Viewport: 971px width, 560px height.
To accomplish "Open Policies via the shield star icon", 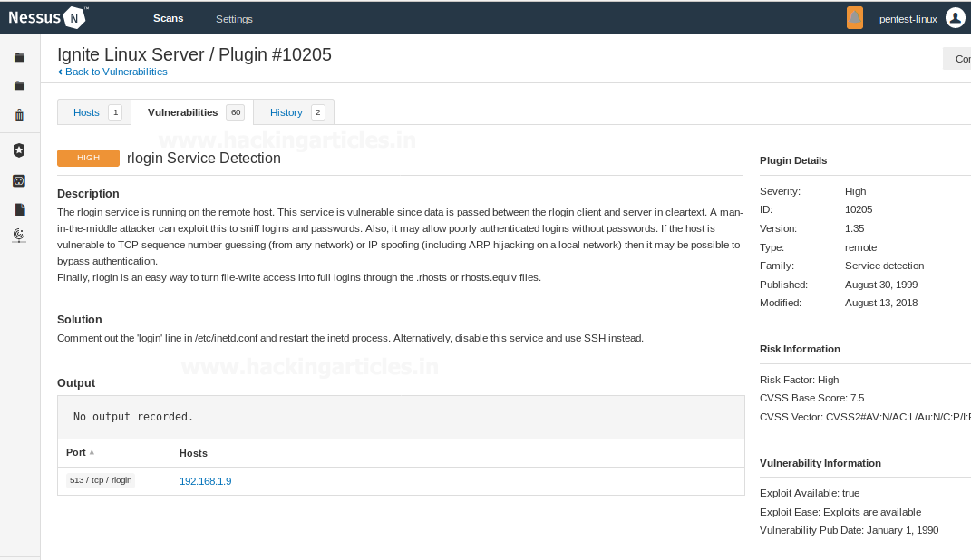I will (19, 150).
